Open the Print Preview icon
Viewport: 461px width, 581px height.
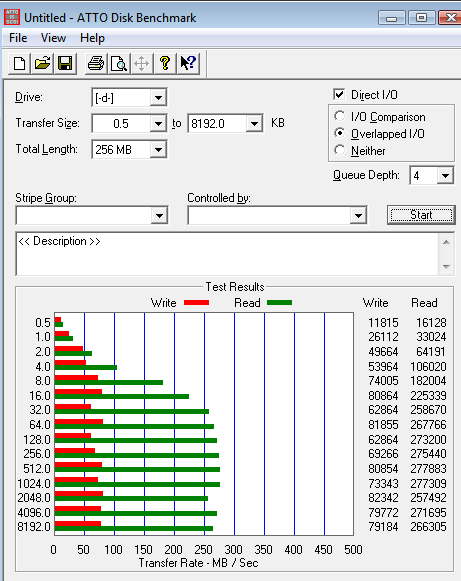pos(119,63)
